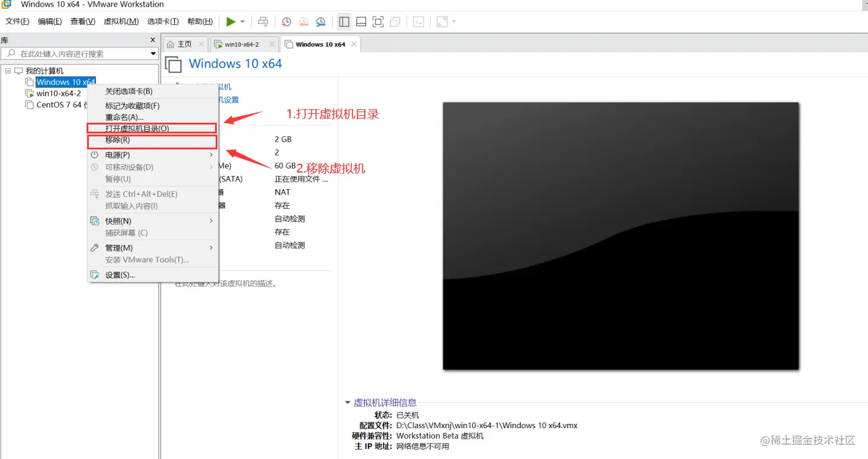Click the Windows 10 x64 page title
868x459 pixels.
tap(235, 63)
